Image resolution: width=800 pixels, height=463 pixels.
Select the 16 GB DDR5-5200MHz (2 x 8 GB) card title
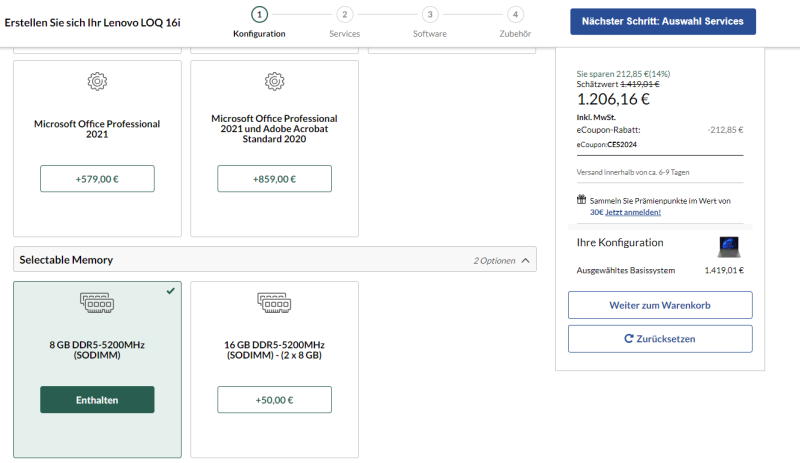pos(274,350)
